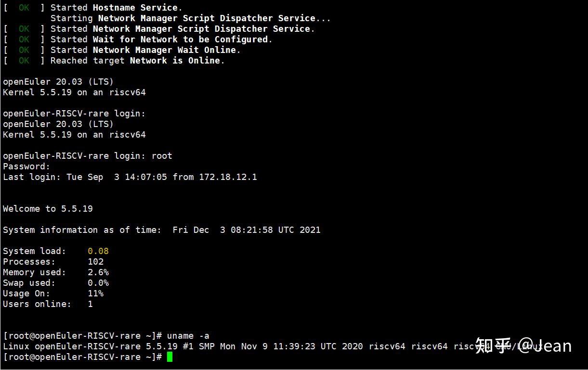Click the "Users online: 1" line
The image size is (588, 370).
pyautogui.click(x=48, y=304)
